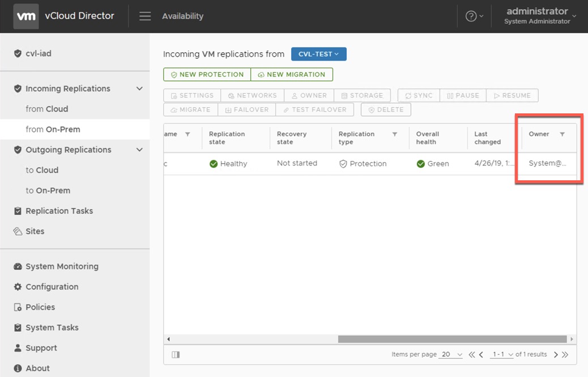Change the items per page dropdown
Image resolution: width=588 pixels, height=377 pixels.
click(x=451, y=354)
